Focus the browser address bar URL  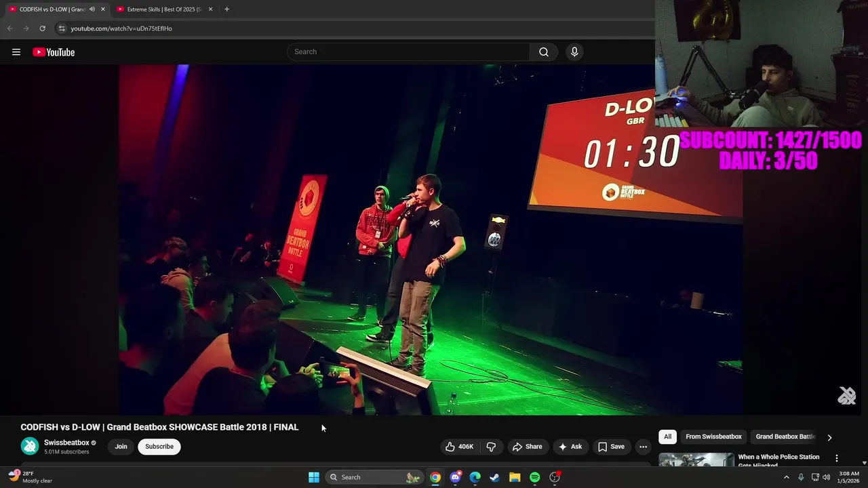point(121,28)
